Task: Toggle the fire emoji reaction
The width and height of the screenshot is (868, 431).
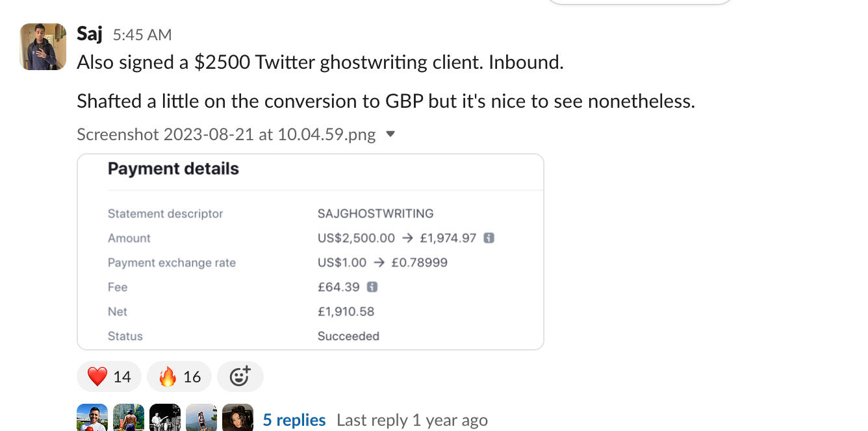Action: tap(179, 376)
